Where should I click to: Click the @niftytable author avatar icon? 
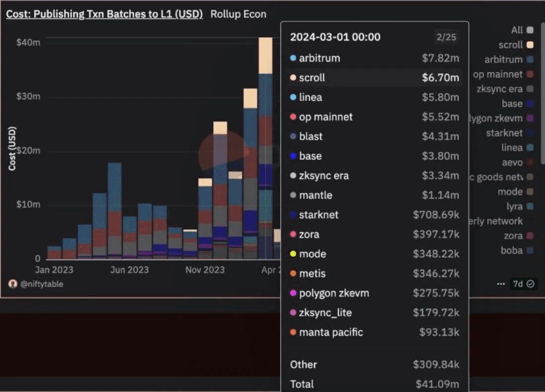tap(13, 284)
